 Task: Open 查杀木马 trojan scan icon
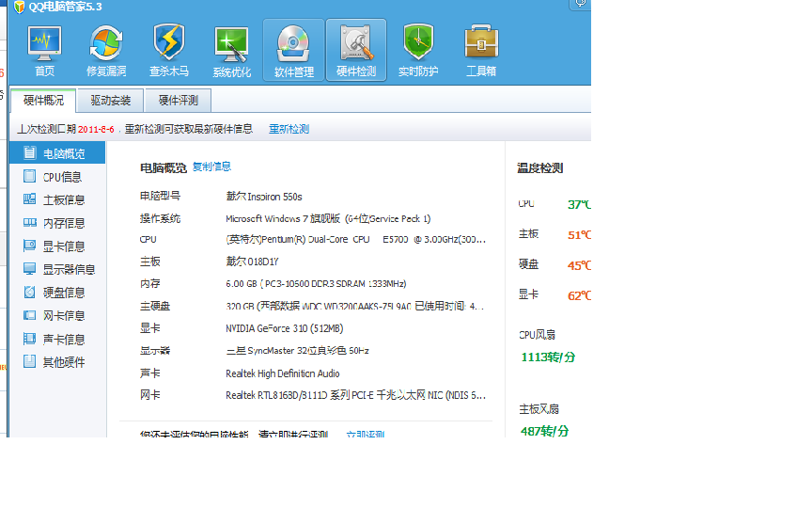coord(169,51)
